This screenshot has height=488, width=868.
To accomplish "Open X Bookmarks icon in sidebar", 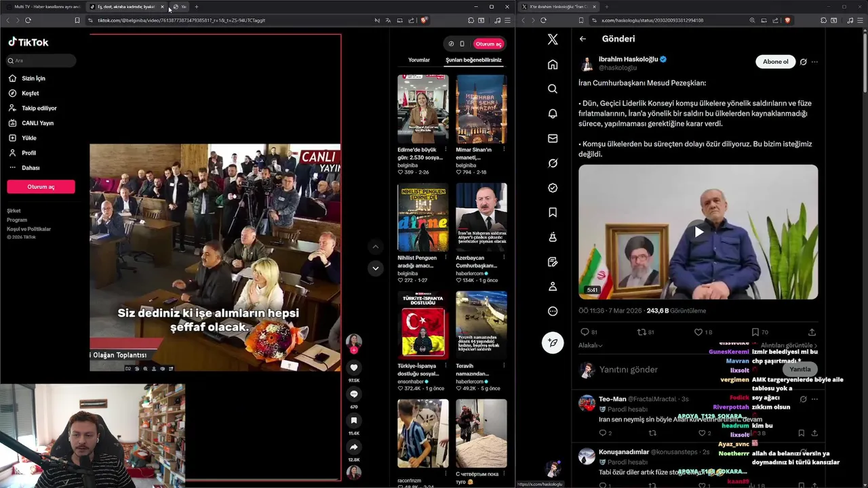I will (553, 213).
